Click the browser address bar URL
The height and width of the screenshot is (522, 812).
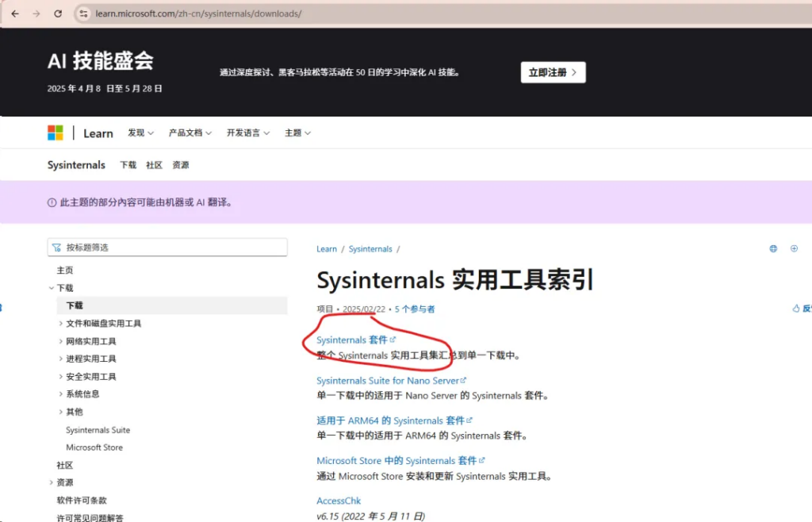tap(198, 14)
